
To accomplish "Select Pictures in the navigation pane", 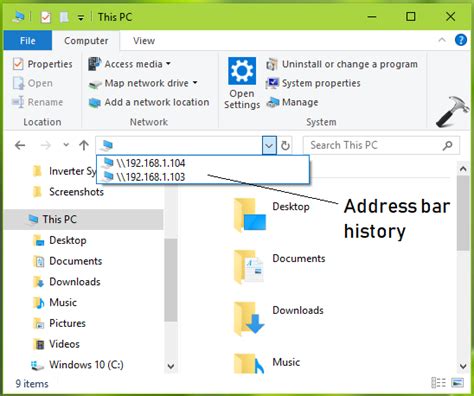I will pyautogui.click(x=59, y=323).
